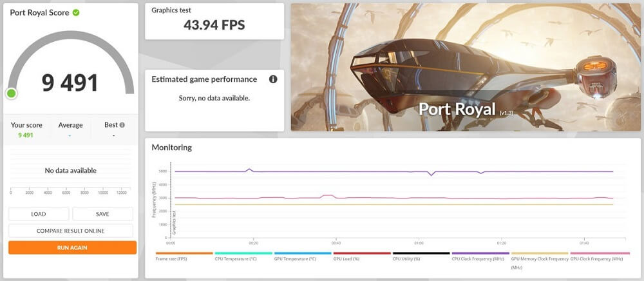The width and height of the screenshot is (644, 281).
Task: Click the Port Royal Score title
Action: [x=39, y=13]
